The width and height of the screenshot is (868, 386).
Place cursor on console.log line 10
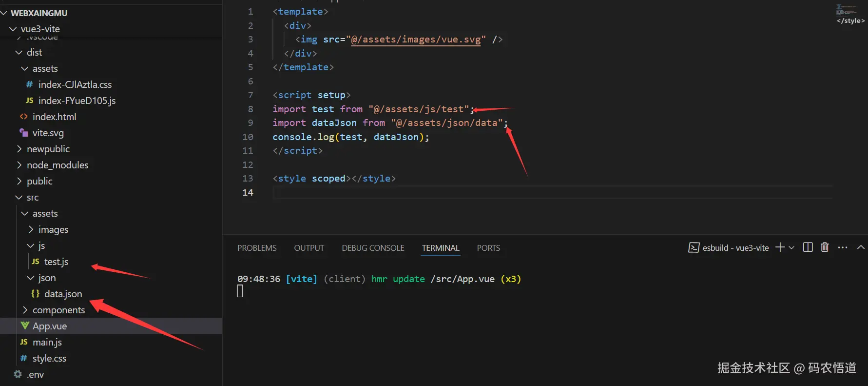click(351, 137)
